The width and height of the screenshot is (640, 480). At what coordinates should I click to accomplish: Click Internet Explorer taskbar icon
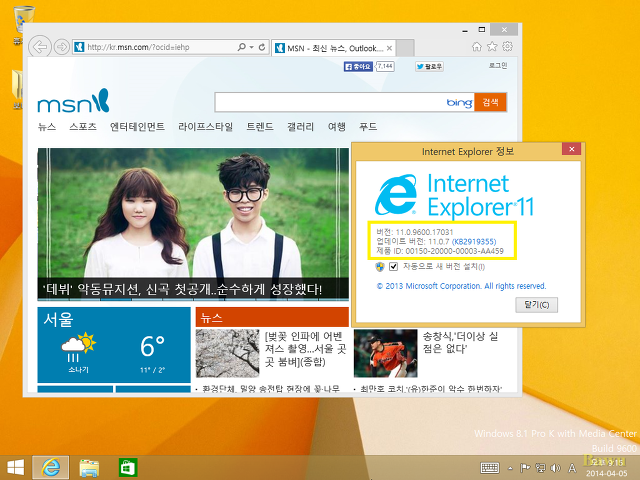click(51, 468)
